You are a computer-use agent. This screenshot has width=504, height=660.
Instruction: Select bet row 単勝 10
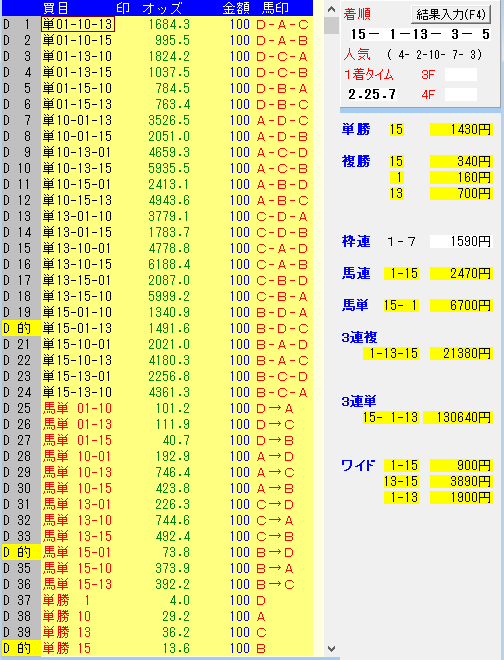[157, 616]
